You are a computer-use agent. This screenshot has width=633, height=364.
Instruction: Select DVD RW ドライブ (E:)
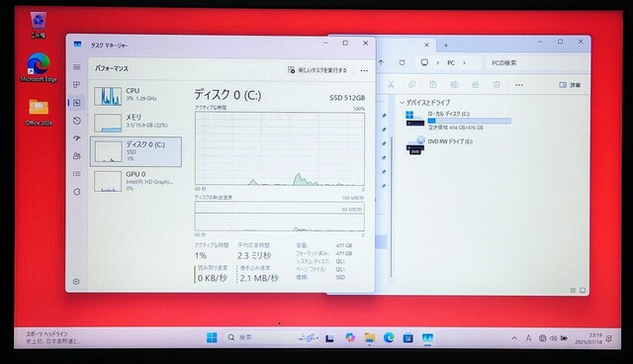(440, 145)
